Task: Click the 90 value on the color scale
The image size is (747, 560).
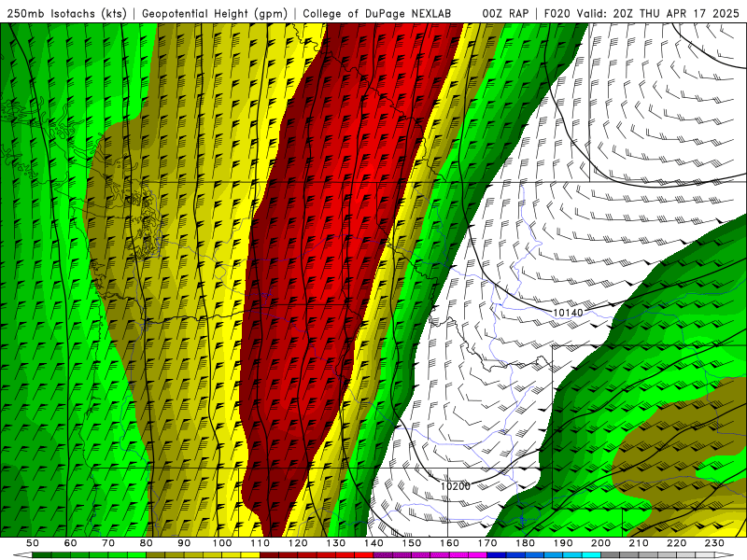Action: tap(184, 543)
